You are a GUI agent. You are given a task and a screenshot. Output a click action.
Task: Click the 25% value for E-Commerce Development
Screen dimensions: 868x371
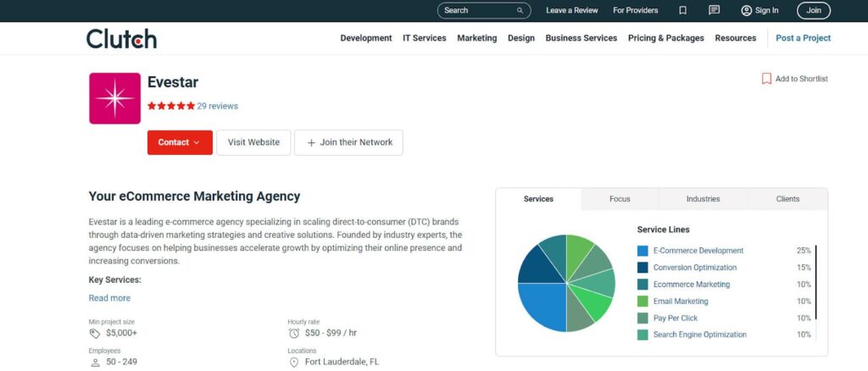(804, 251)
